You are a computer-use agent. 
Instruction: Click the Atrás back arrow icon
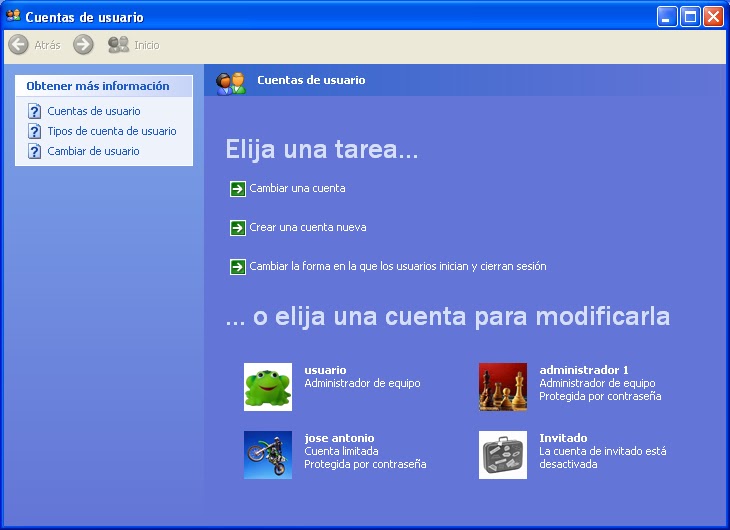(19, 45)
